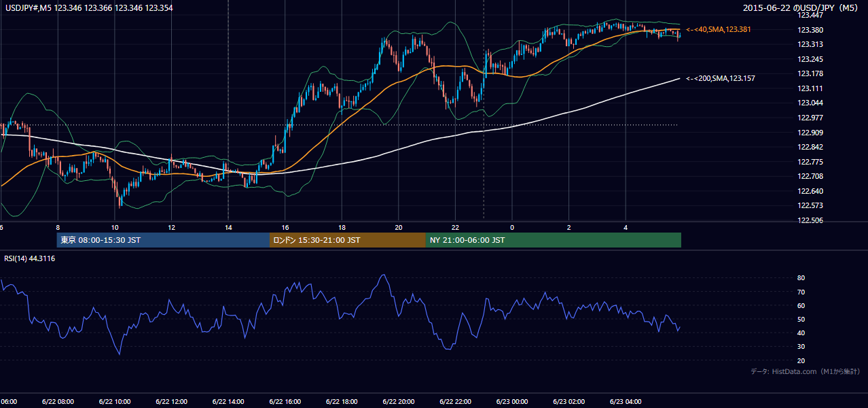Viewport: 868px width, 408px height.
Task: Click the RSI 30 level label
Action: tap(801, 347)
